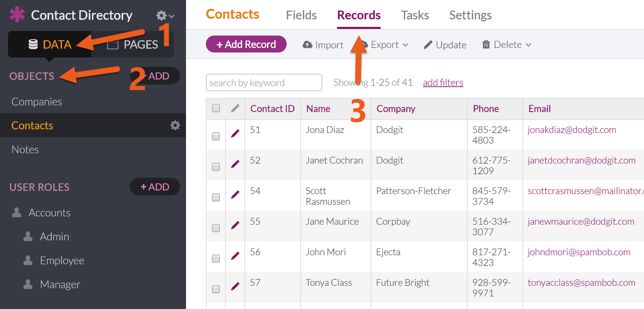Select the John Mori record checkbox
This screenshot has width=644, height=309.
[216, 258]
